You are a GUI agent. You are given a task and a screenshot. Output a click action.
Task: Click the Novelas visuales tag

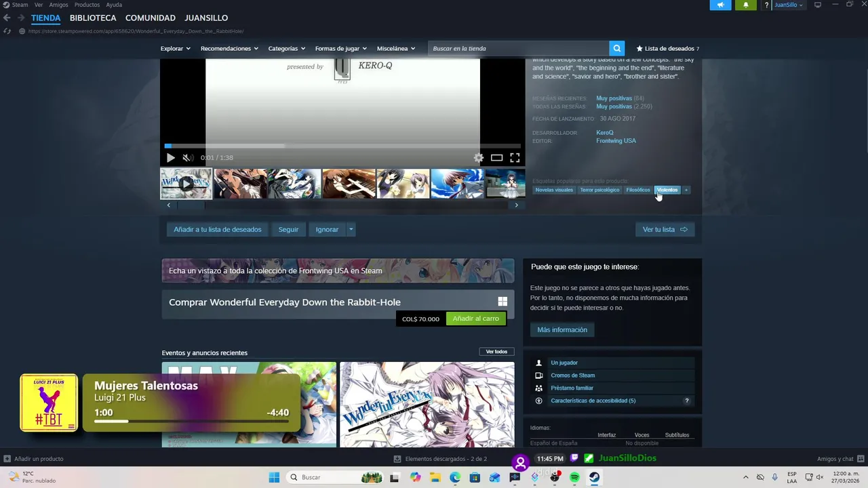click(554, 190)
